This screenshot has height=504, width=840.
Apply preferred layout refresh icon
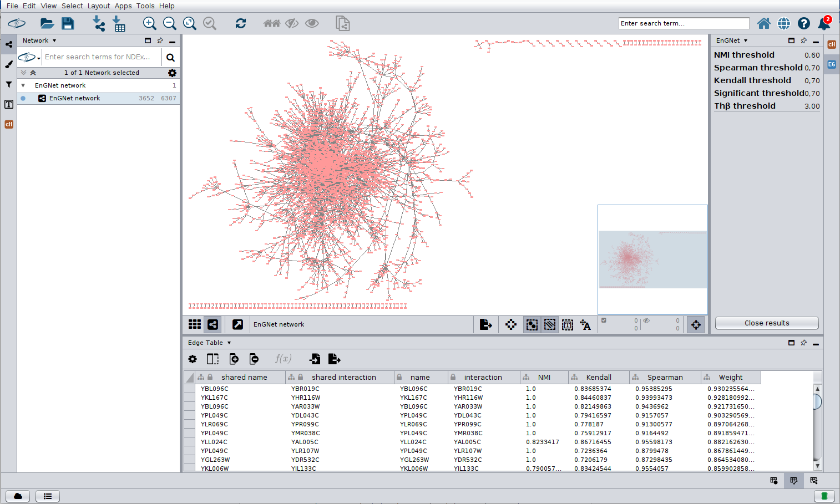pos(240,23)
